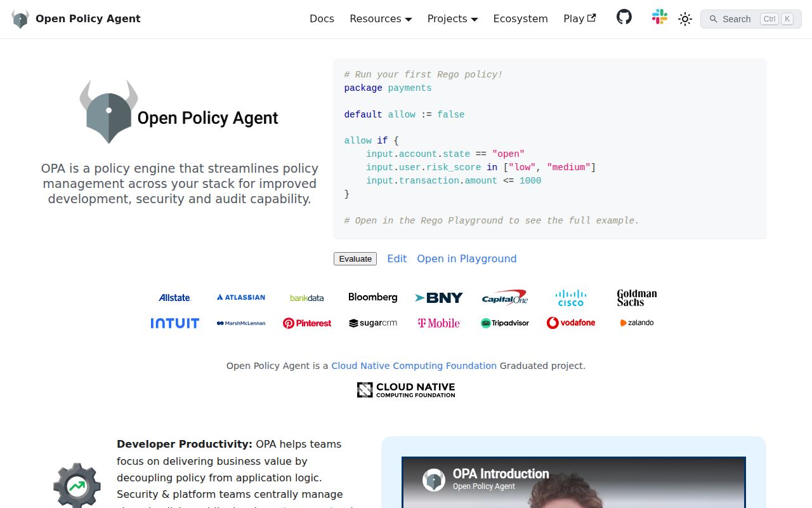The image size is (812, 508).
Task: Click the 'package payments' code line
Action: (388, 88)
